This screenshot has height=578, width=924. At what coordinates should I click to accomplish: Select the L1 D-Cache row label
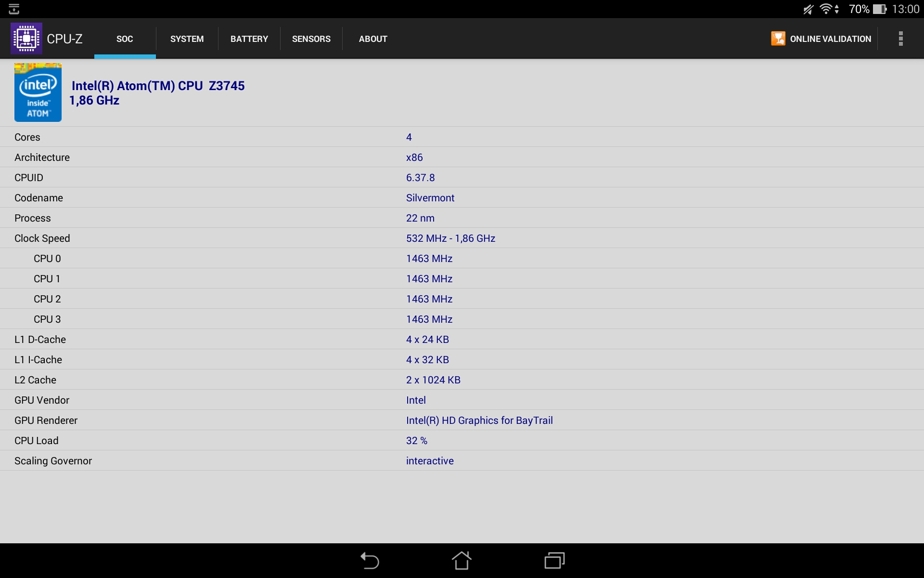40,340
